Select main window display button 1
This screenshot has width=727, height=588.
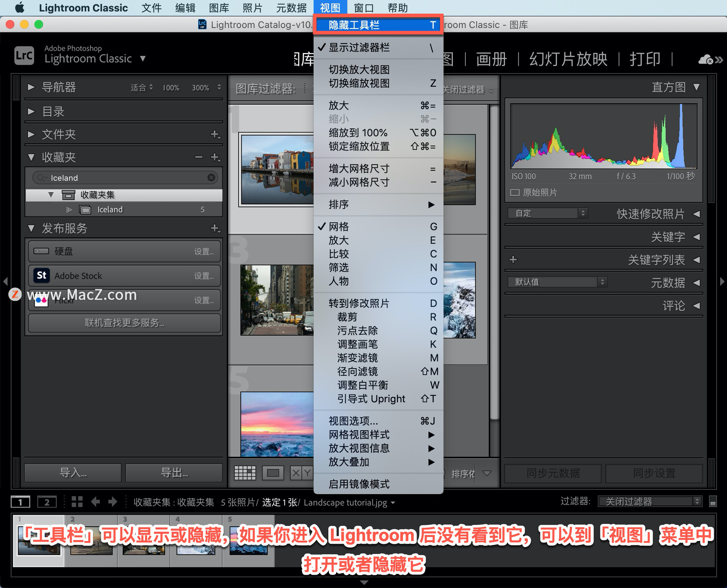point(20,502)
